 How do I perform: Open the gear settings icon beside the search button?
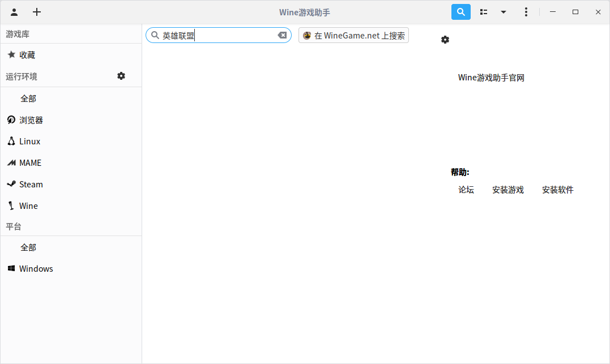(x=445, y=40)
